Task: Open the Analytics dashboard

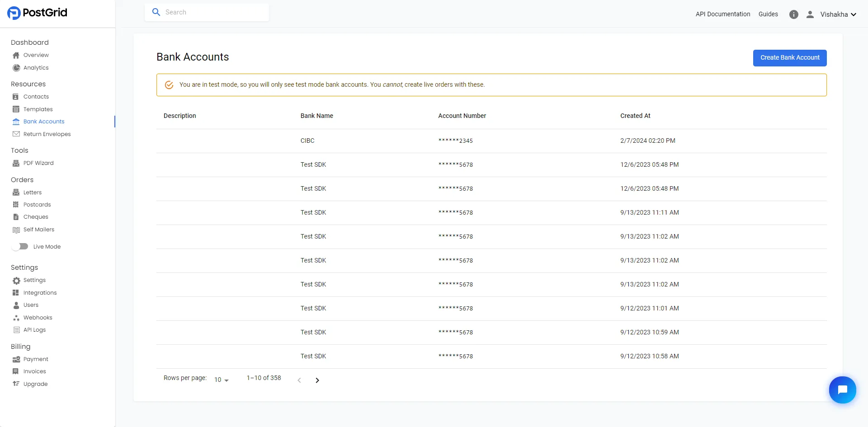Action: pyautogui.click(x=36, y=67)
